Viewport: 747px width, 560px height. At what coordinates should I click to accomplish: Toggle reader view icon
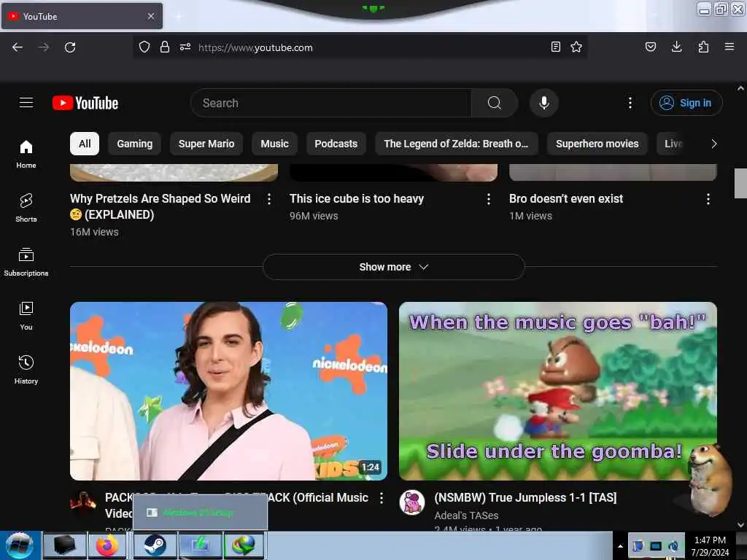(x=555, y=47)
